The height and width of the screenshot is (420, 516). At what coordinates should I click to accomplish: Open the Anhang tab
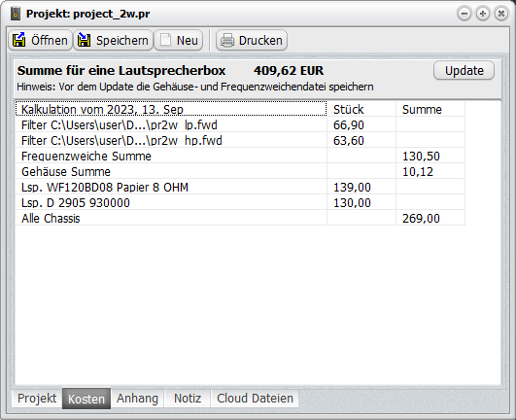pyautogui.click(x=137, y=399)
